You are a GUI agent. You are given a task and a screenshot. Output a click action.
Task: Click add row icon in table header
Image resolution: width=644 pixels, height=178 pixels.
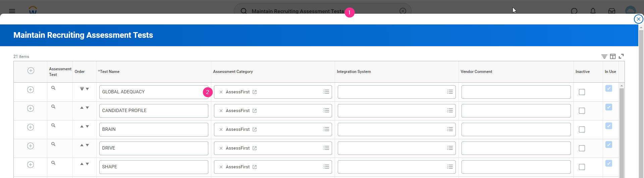click(x=31, y=71)
